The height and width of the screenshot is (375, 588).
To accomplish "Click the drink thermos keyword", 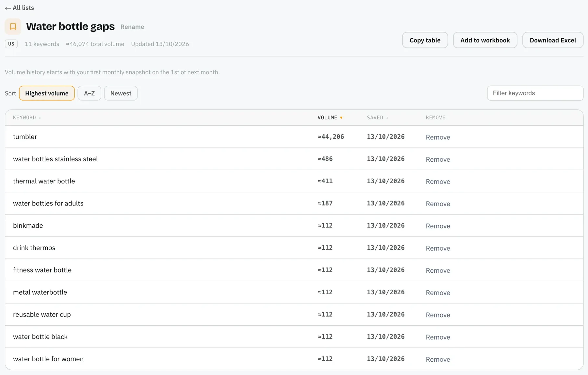I will tap(34, 248).
